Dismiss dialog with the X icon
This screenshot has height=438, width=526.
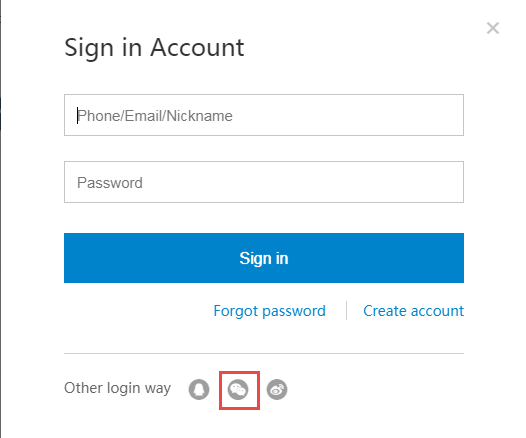tap(493, 28)
